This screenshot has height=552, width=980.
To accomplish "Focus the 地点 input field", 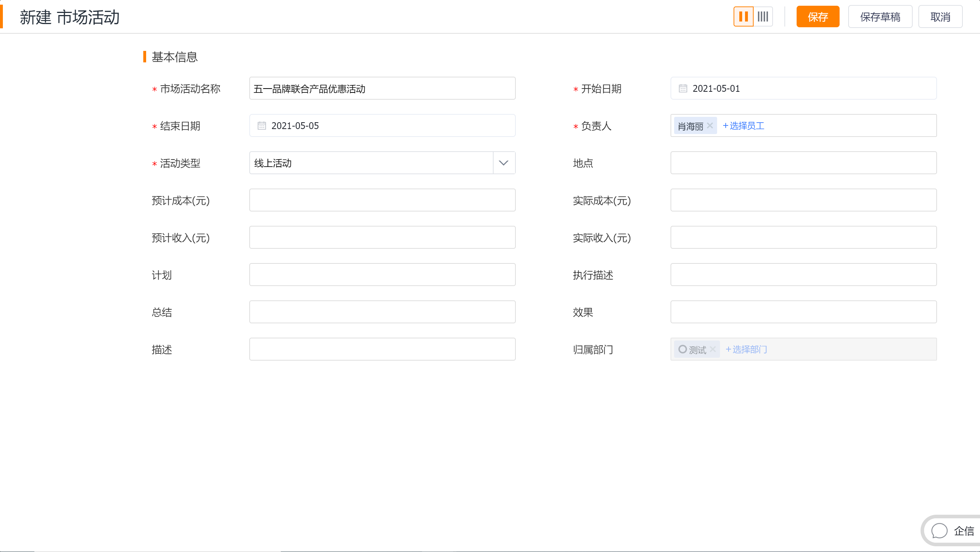I will tap(803, 163).
